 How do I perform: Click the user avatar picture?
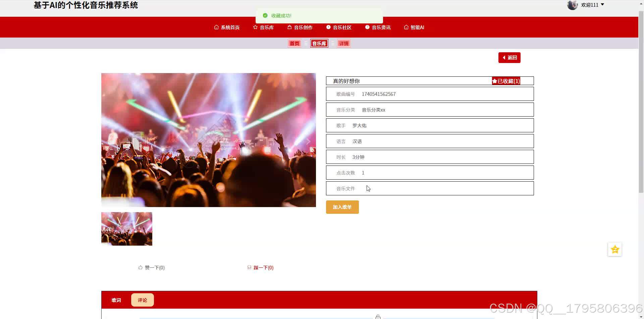coord(572,5)
